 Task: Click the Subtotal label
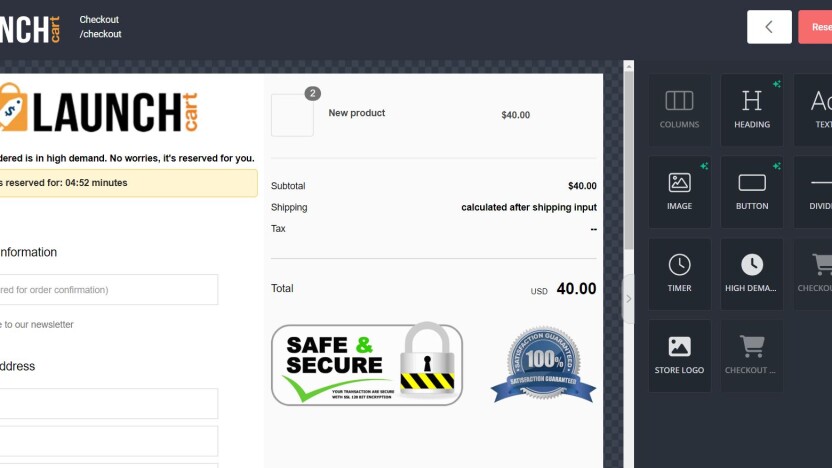click(x=288, y=186)
